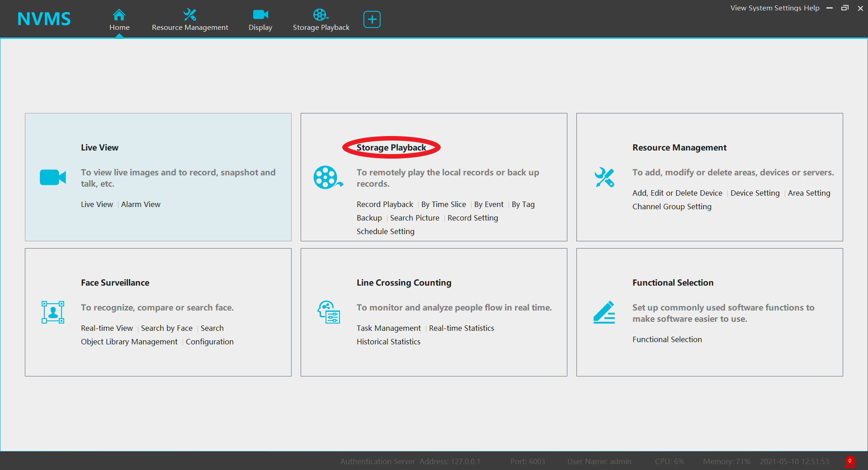Click the red alarm indicator in status bar
This screenshot has height=470, width=868.
850,461
